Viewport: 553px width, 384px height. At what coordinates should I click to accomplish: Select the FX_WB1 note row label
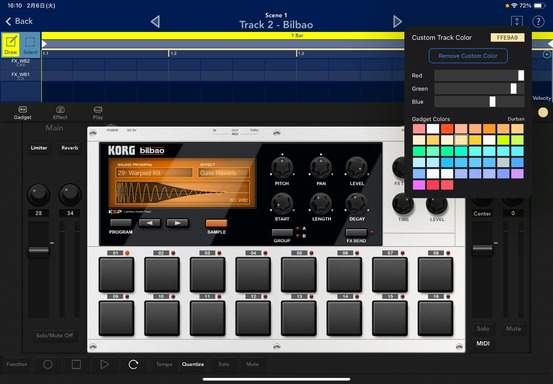point(20,76)
